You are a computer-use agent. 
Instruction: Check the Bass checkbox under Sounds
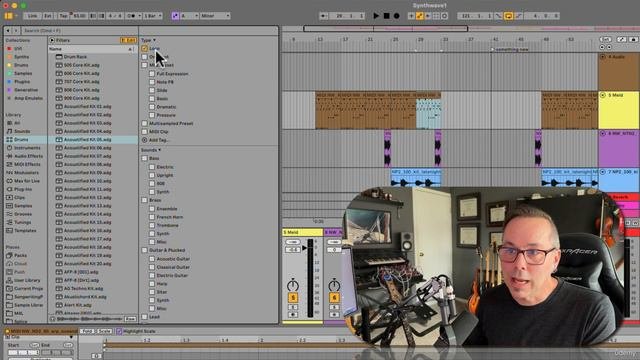pyautogui.click(x=144, y=158)
